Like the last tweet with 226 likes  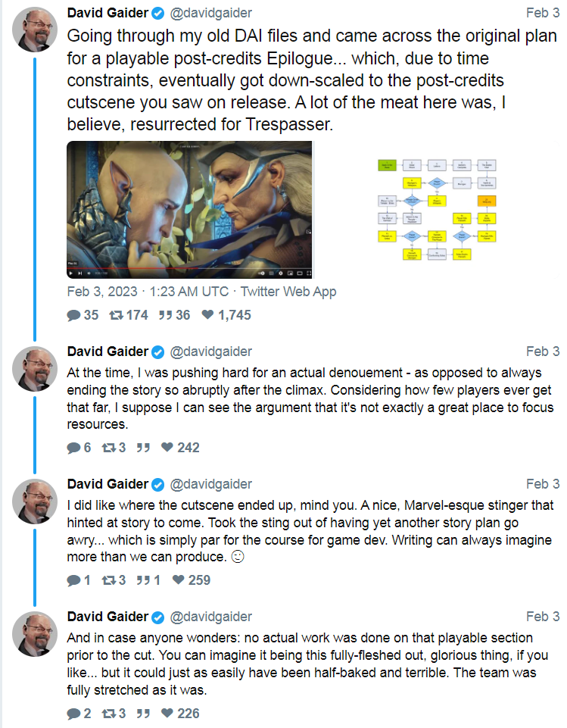(166, 713)
